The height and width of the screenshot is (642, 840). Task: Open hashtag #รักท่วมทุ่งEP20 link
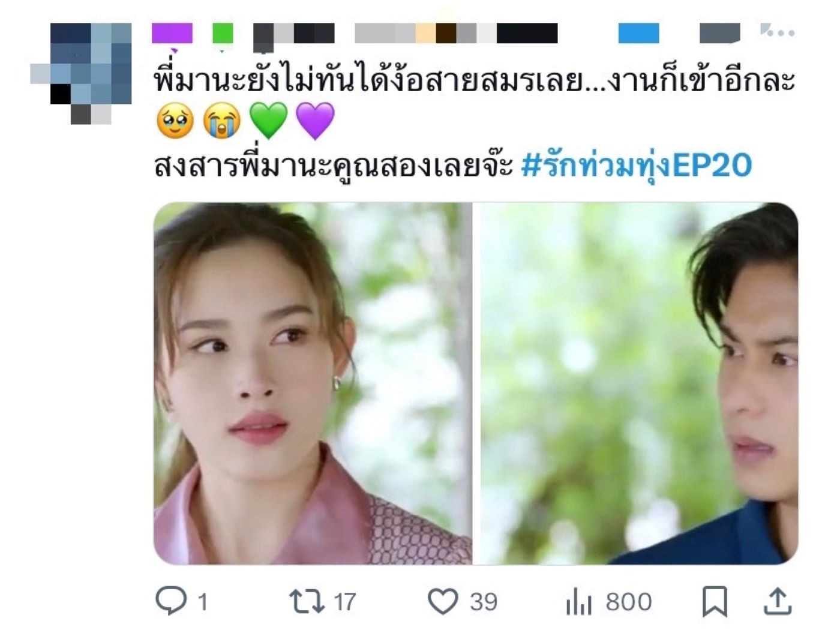(636, 166)
